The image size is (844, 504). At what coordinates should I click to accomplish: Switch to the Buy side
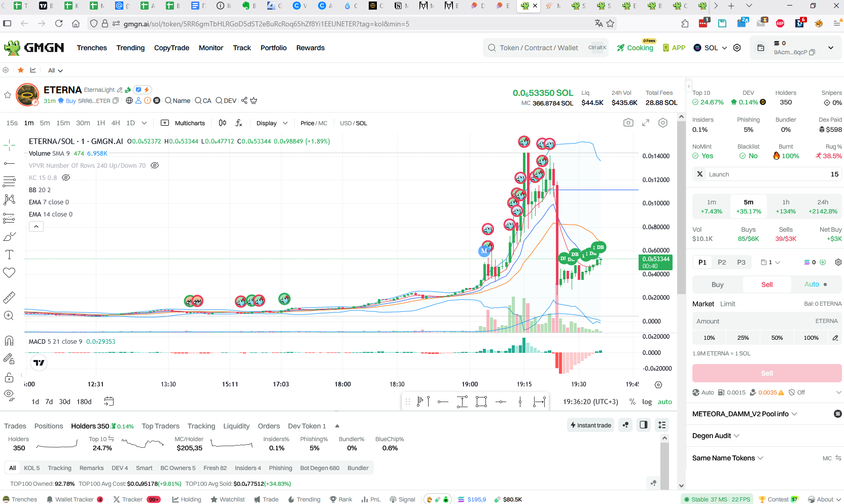click(718, 284)
